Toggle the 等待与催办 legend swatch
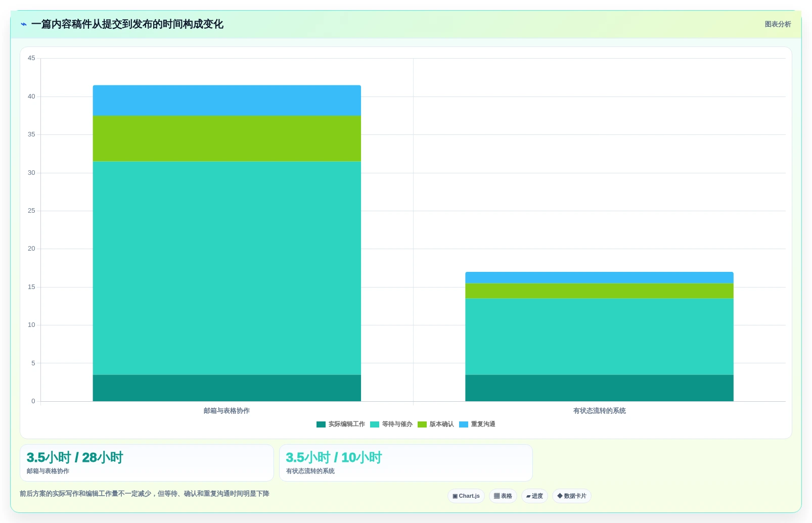This screenshot has width=812, height=523. (375, 424)
